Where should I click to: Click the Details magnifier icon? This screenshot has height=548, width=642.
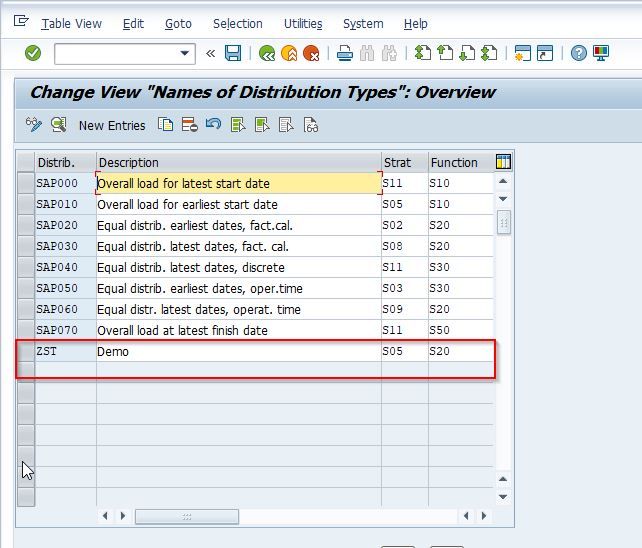click(59, 125)
